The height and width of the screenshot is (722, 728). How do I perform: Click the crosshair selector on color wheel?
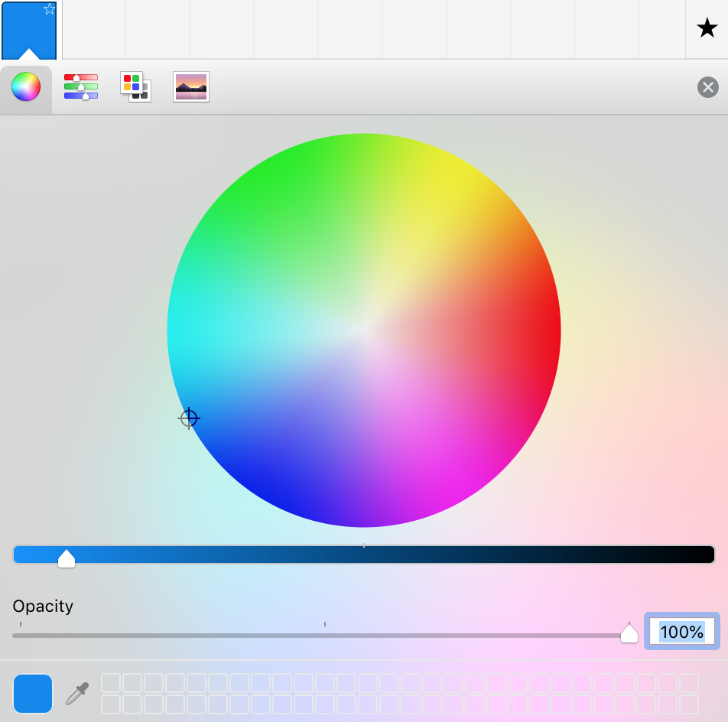click(189, 418)
